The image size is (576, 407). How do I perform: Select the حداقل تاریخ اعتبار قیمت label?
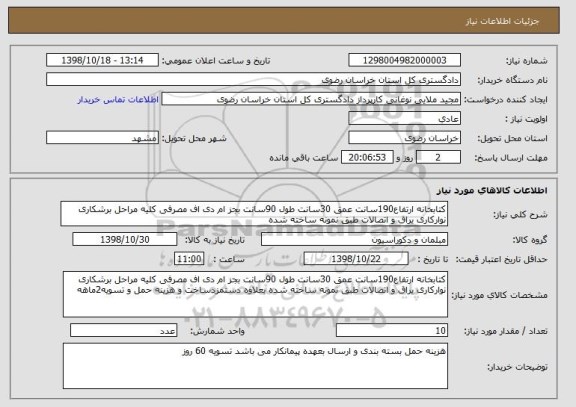[x=501, y=260]
